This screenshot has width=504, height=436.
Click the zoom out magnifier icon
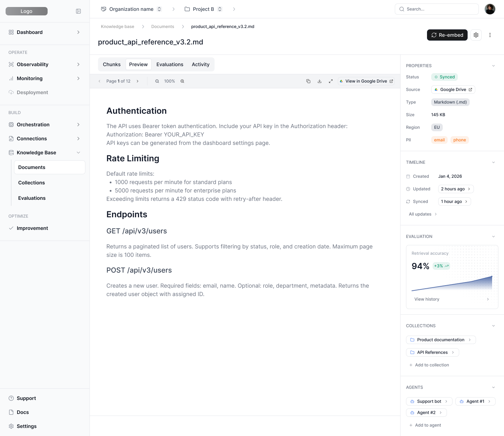tap(157, 81)
